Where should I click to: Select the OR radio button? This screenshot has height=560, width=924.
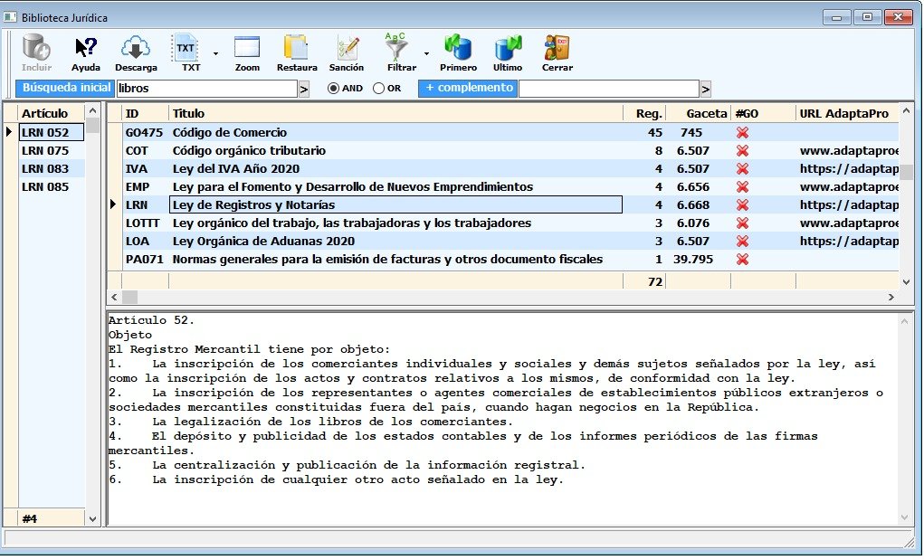pyautogui.click(x=379, y=89)
